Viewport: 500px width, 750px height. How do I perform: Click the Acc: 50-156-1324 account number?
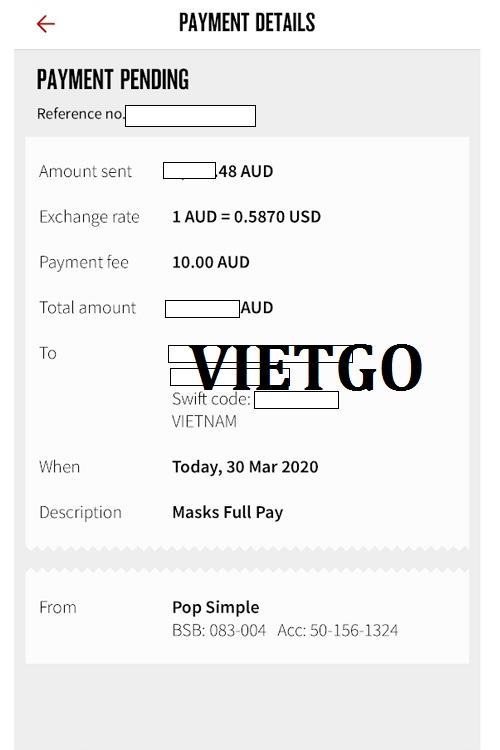pos(338,630)
